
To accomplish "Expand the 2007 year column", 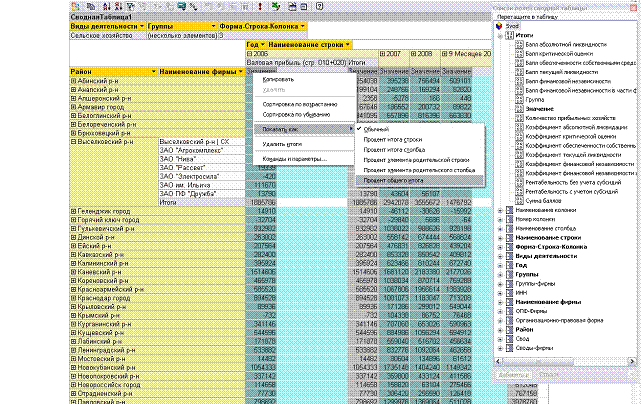I will tap(382, 54).
